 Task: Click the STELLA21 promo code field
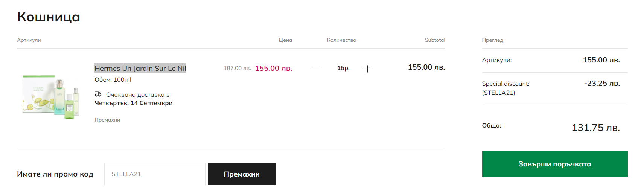tap(155, 174)
